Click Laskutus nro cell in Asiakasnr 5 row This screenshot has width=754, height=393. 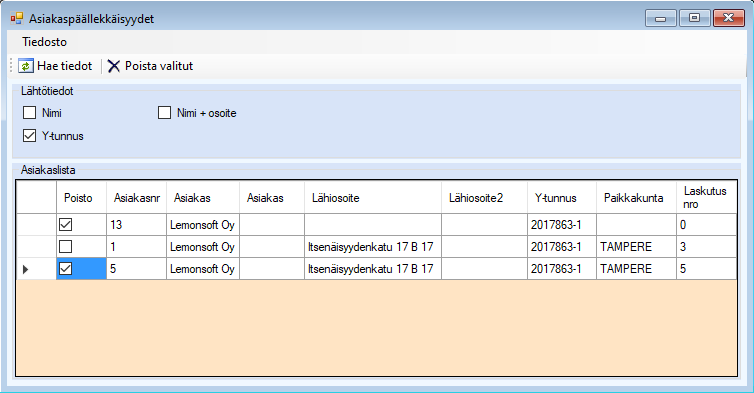(706, 269)
